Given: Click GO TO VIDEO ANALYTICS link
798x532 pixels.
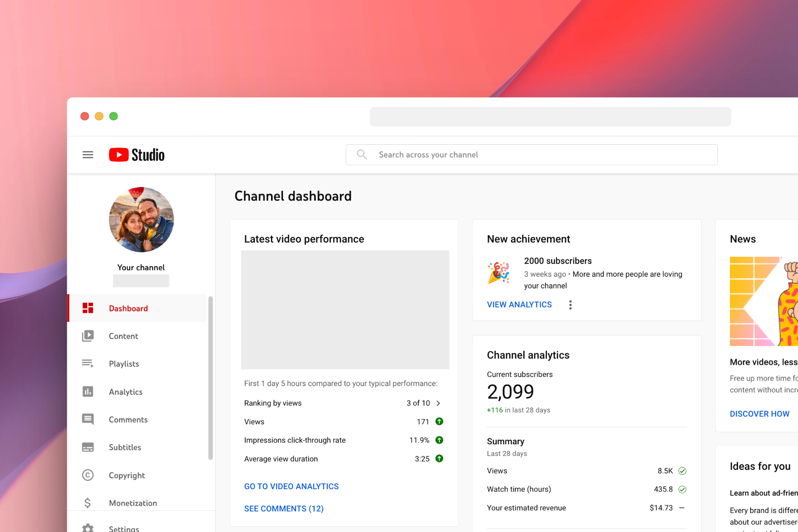Looking at the screenshot, I should (291, 486).
